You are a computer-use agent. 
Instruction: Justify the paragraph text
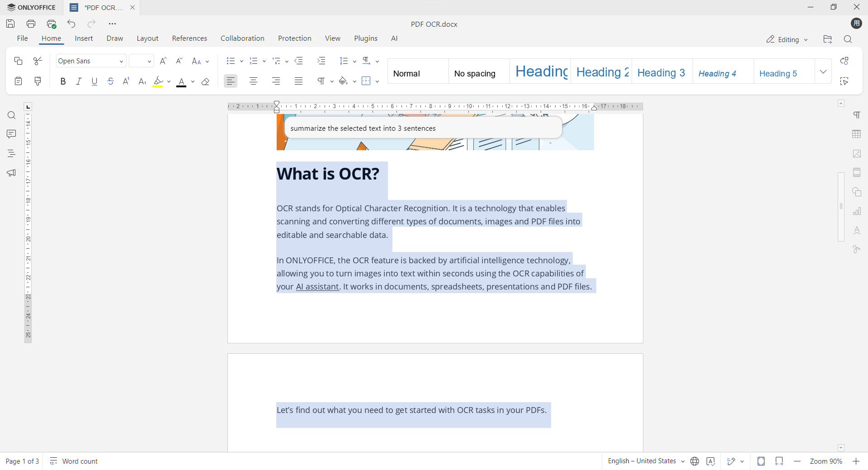click(x=298, y=81)
